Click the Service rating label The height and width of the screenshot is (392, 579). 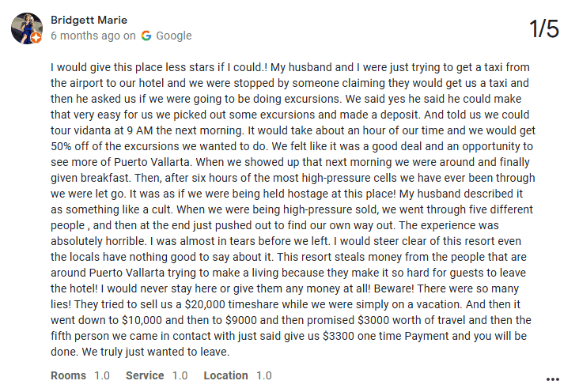(x=145, y=375)
